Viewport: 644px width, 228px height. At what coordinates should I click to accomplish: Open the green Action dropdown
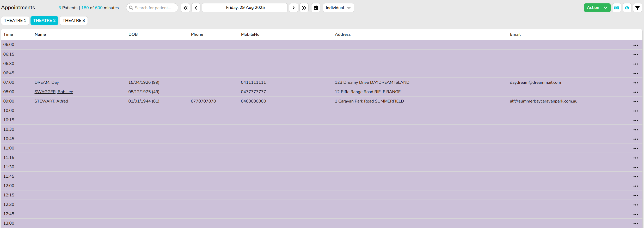tap(597, 8)
